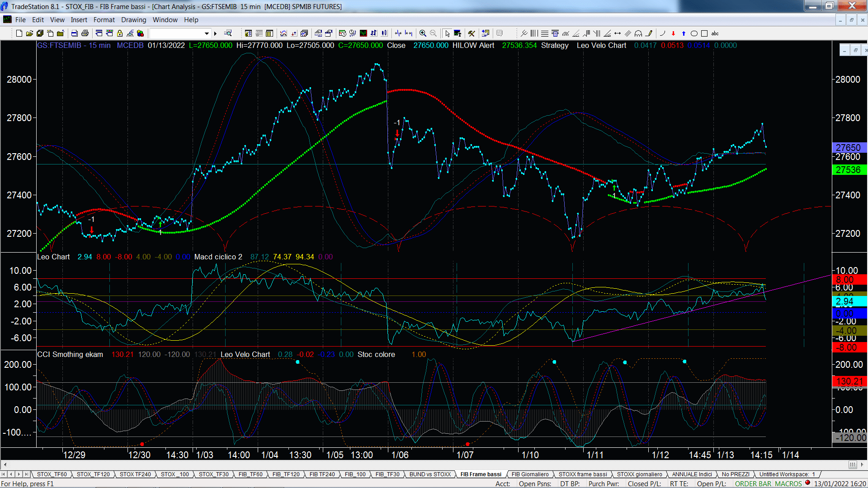The width and height of the screenshot is (868, 488).
Task: Click the Macd ciclico 2 label
Action: click(x=218, y=257)
